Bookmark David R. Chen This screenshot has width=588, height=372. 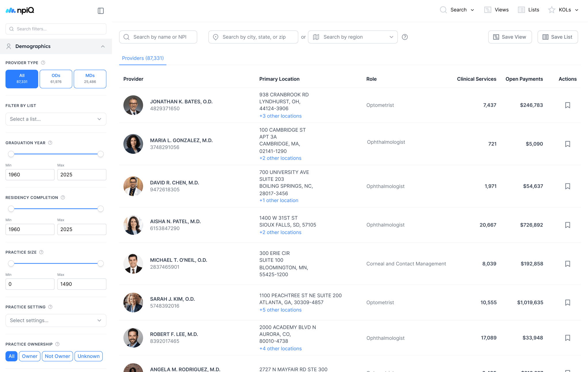tap(568, 186)
